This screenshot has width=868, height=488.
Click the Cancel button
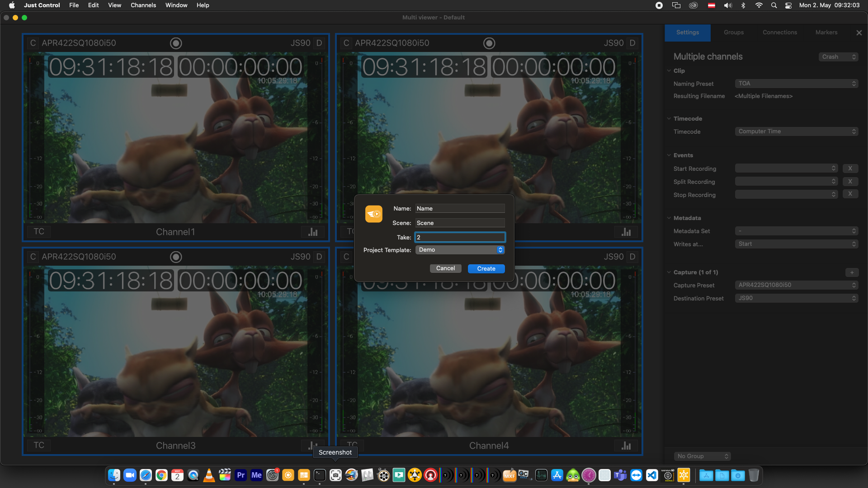coord(446,268)
